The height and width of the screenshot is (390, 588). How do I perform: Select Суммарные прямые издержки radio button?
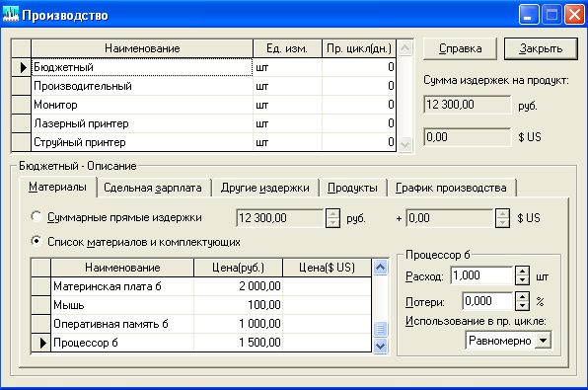click(37, 216)
